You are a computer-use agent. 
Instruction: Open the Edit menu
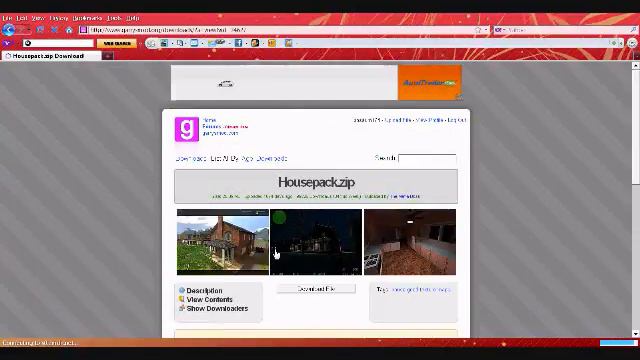tap(22, 18)
